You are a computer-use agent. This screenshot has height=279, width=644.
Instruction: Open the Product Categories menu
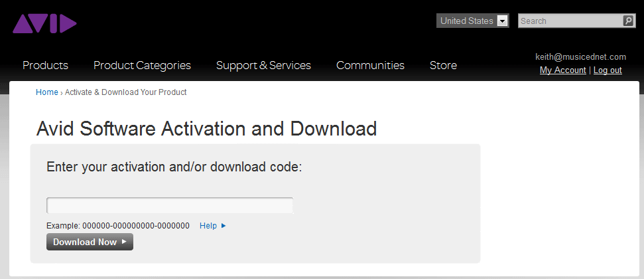[x=142, y=65]
